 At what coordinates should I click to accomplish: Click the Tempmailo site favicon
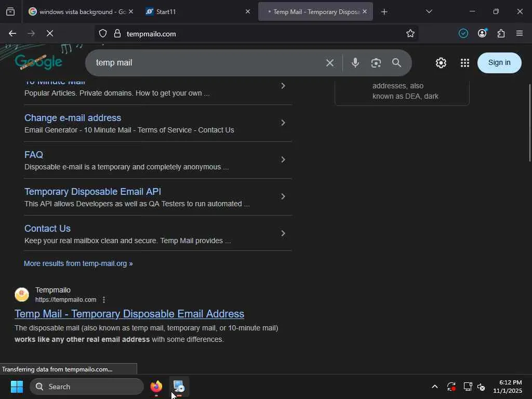pyautogui.click(x=22, y=295)
